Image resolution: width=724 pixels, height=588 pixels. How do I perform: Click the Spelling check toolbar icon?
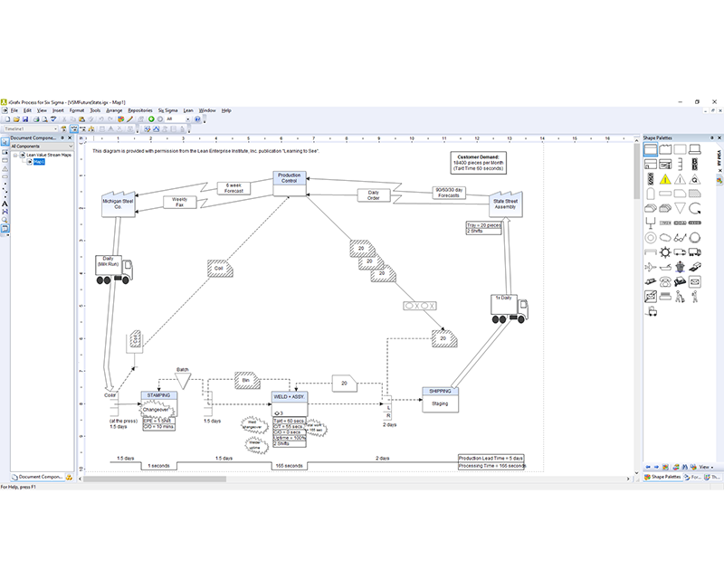[x=53, y=119]
